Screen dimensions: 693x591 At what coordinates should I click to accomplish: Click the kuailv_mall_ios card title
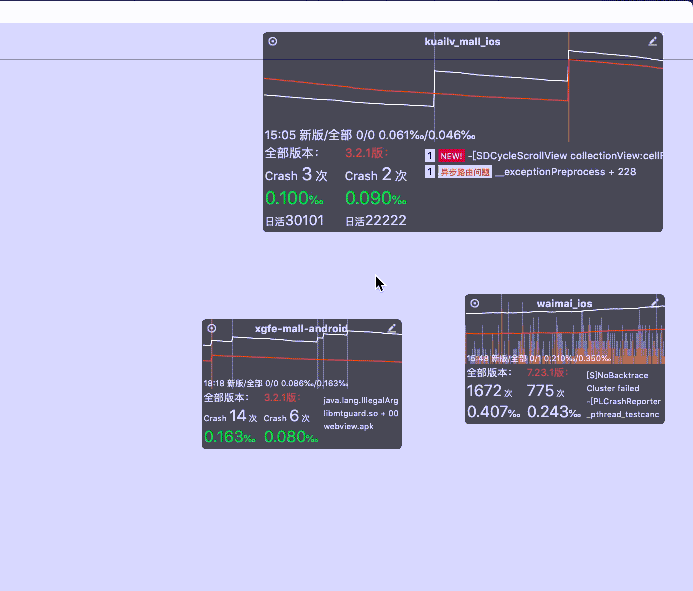tap(462, 42)
